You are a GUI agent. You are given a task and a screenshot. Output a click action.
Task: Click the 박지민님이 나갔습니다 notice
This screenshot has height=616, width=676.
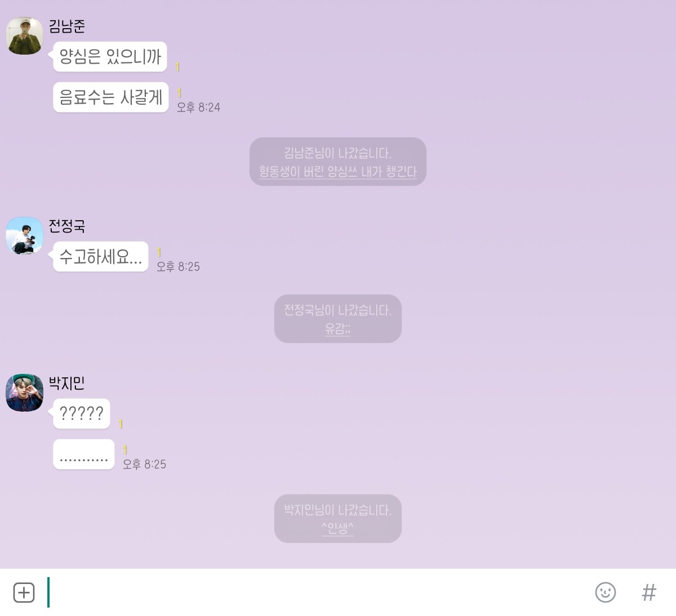[x=337, y=510]
